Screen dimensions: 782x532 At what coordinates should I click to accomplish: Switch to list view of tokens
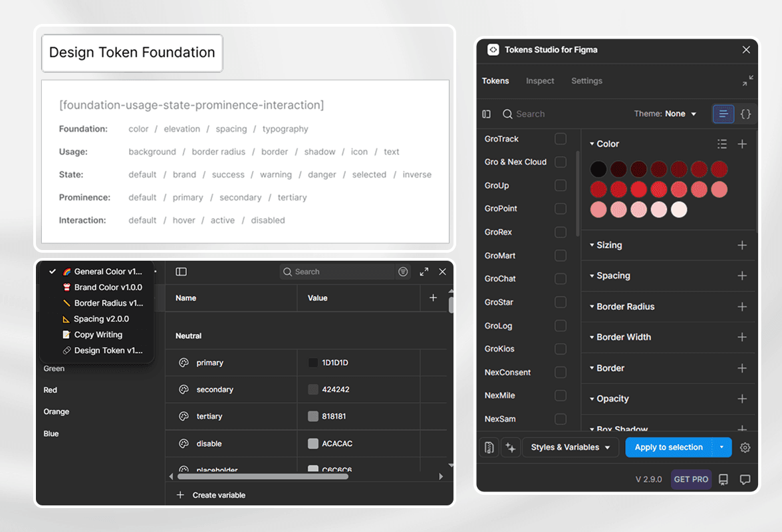tap(723, 114)
